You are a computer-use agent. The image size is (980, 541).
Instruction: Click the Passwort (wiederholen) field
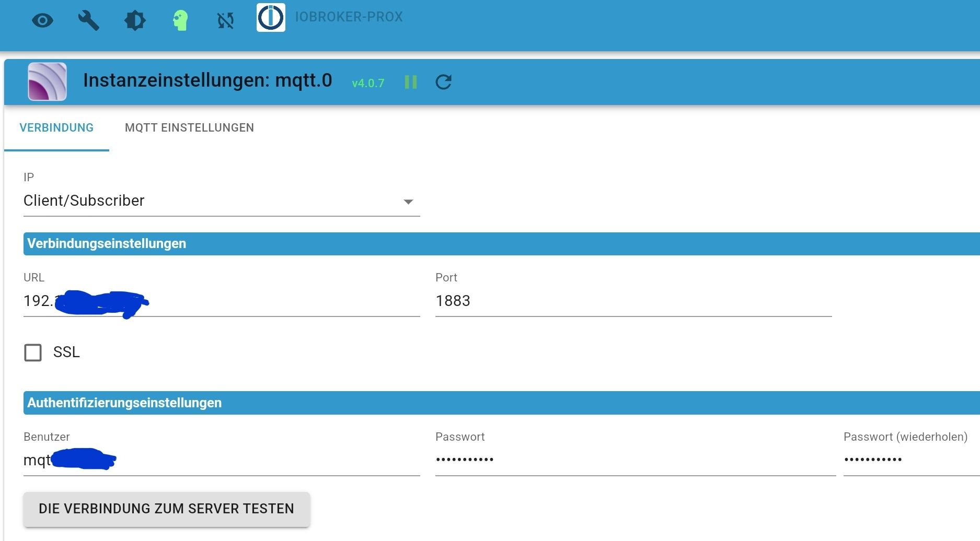click(912, 461)
